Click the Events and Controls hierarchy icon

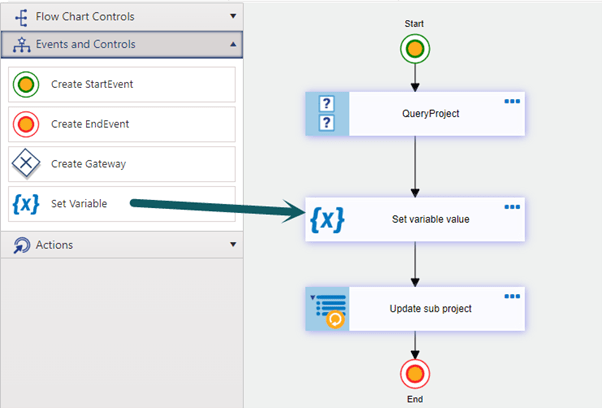point(22,45)
